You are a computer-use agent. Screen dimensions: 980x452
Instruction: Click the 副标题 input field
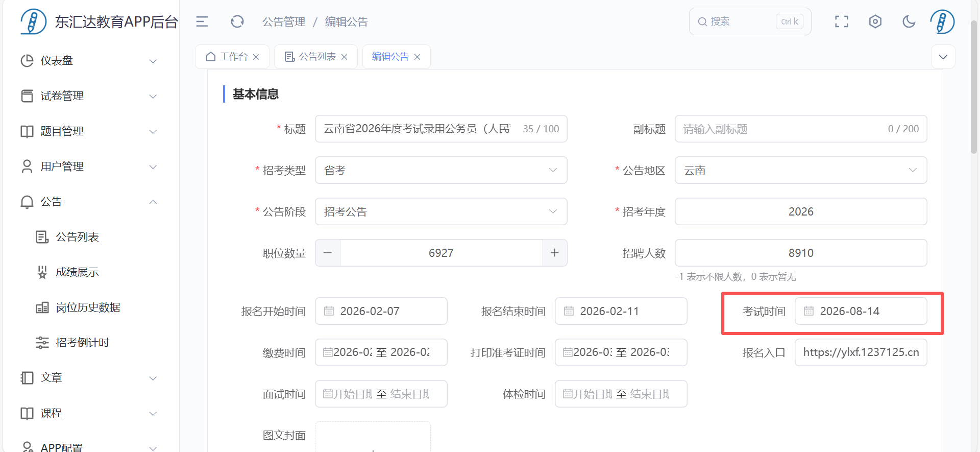pos(801,129)
